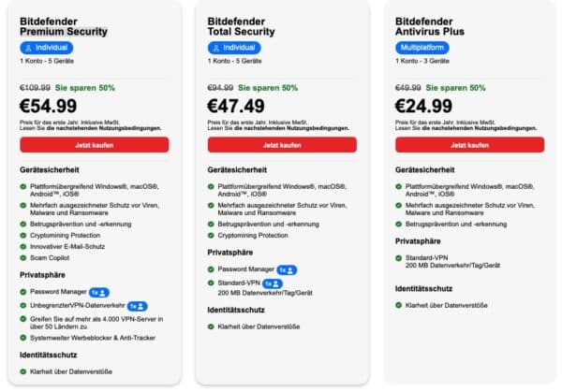The height and width of the screenshot is (392, 562).
Task: Open Nutzungsbedingungen link in Total Security card
Action: click(291, 128)
